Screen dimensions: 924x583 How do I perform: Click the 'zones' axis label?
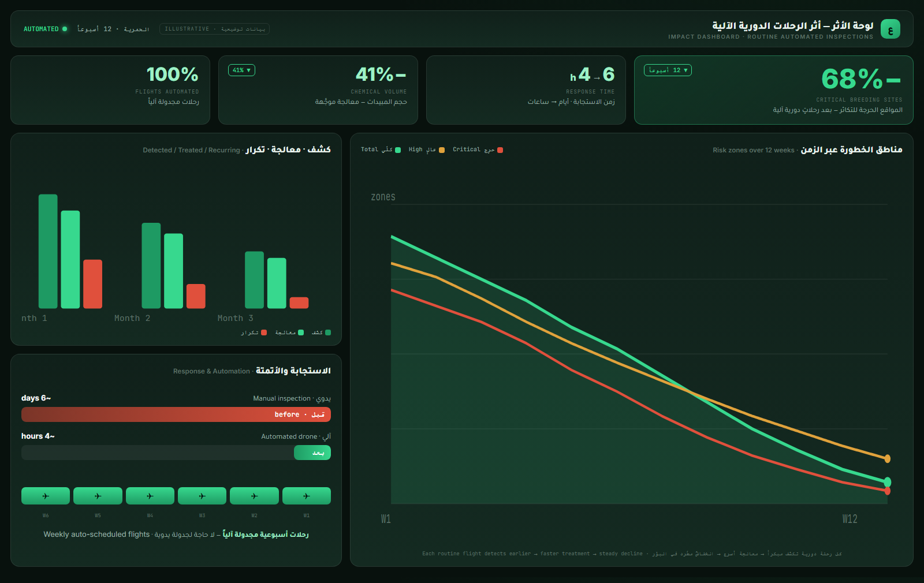coord(383,197)
